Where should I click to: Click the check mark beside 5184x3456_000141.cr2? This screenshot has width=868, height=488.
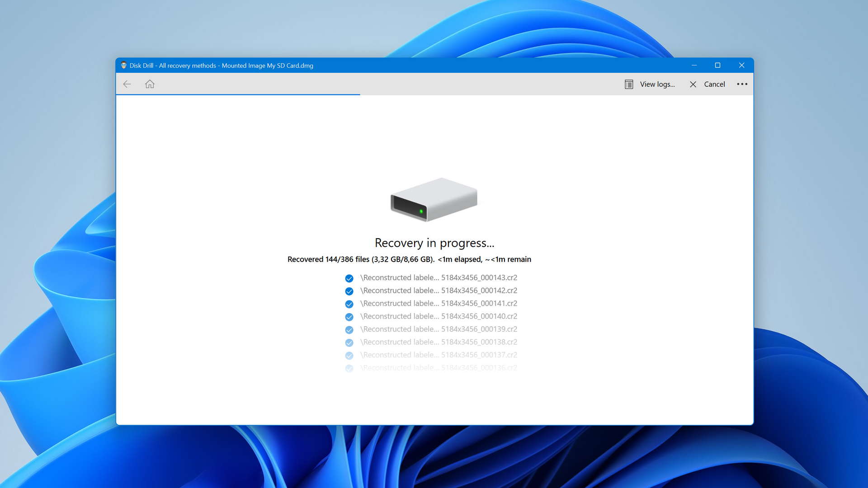click(x=349, y=304)
